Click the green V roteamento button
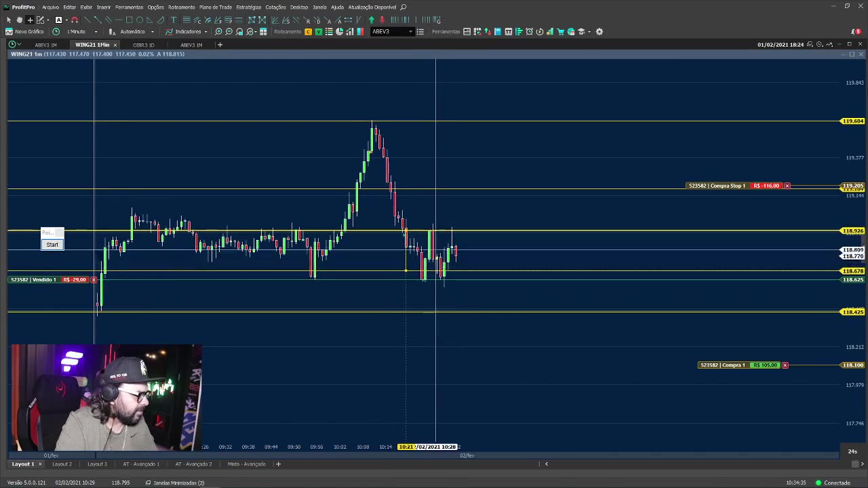The height and width of the screenshot is (488, 868). [x=319, y=32]
